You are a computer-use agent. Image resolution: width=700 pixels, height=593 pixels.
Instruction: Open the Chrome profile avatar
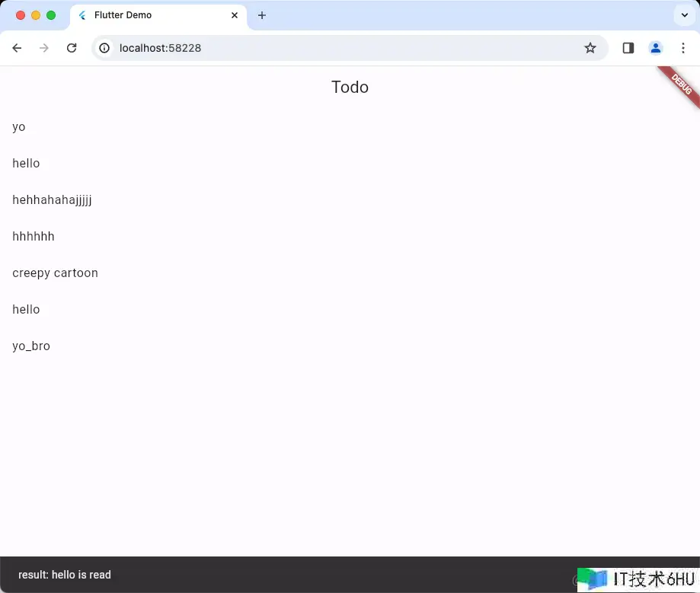click(655, 48)
